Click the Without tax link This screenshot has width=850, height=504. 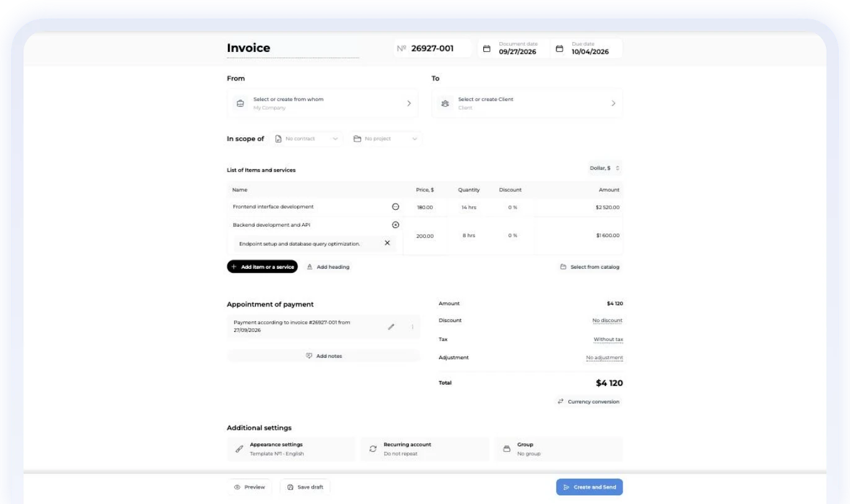(608, 339)
